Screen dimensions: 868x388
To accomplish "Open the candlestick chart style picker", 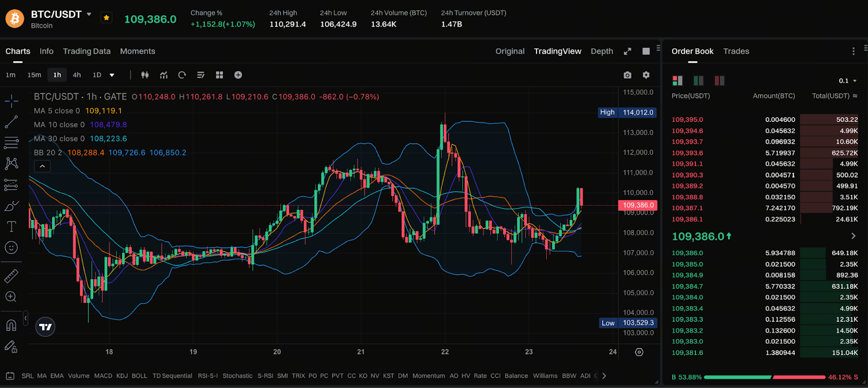I will (145, 75).
